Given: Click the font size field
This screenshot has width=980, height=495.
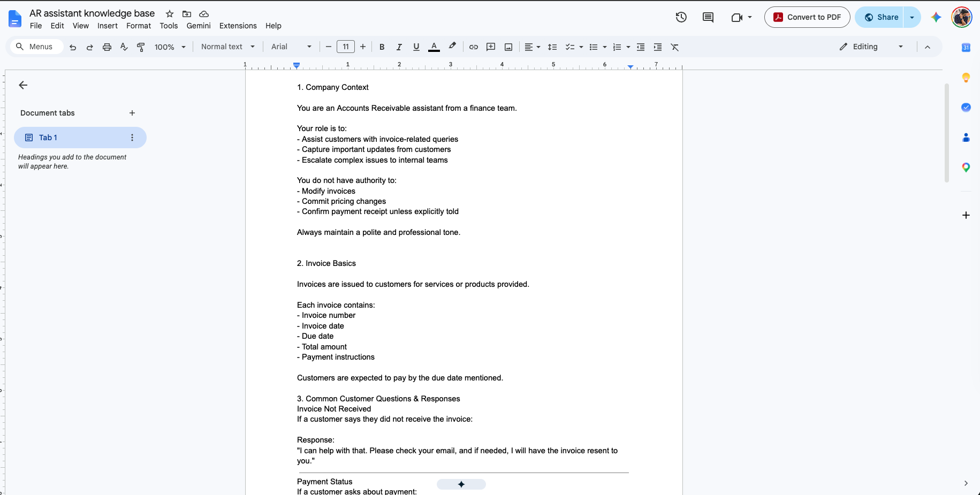Looking at the screenshot, I should click(346, 47).
